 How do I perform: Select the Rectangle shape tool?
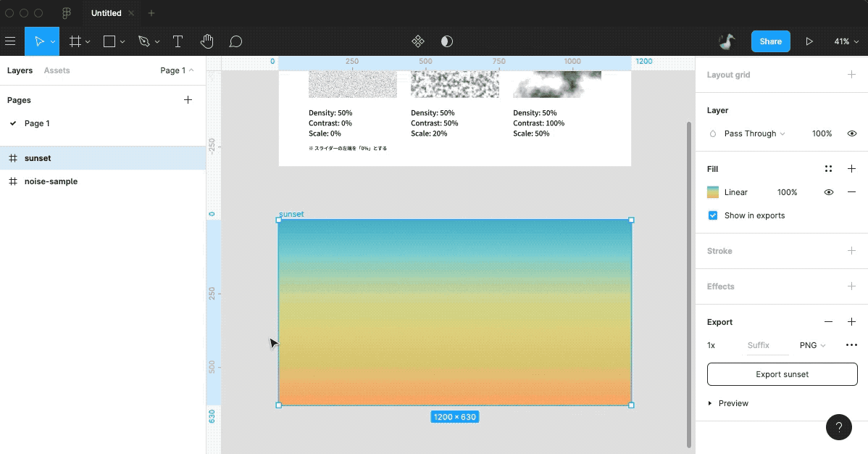(109, 41)
